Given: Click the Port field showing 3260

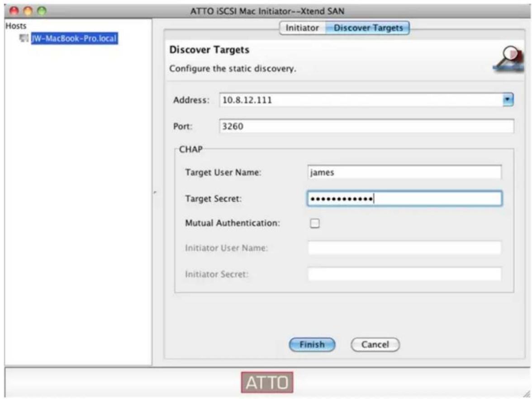Looking at the screenshot, I should tap(366, 126).
